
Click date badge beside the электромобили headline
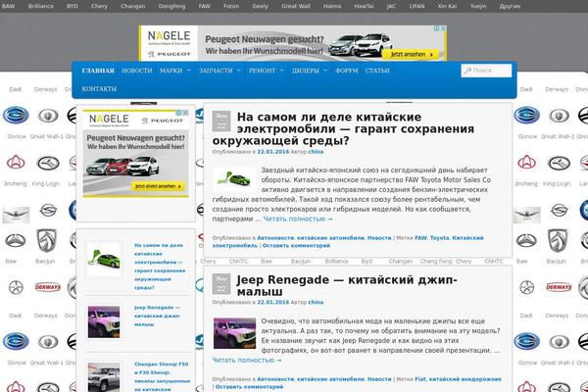[221, 121]
